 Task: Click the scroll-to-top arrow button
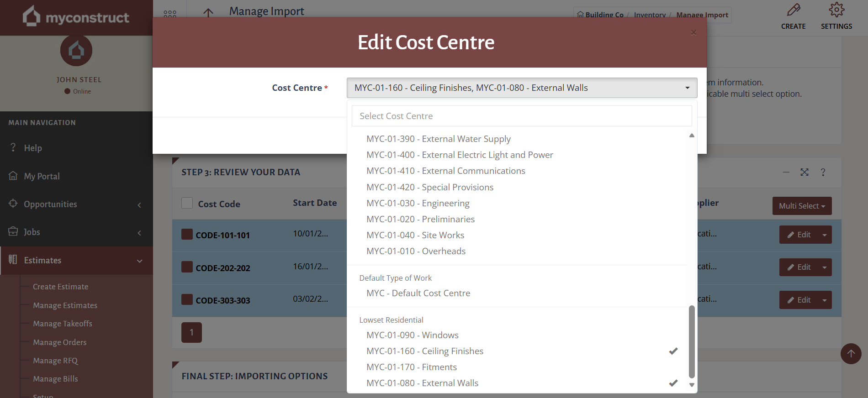click(x=851, y=354)
